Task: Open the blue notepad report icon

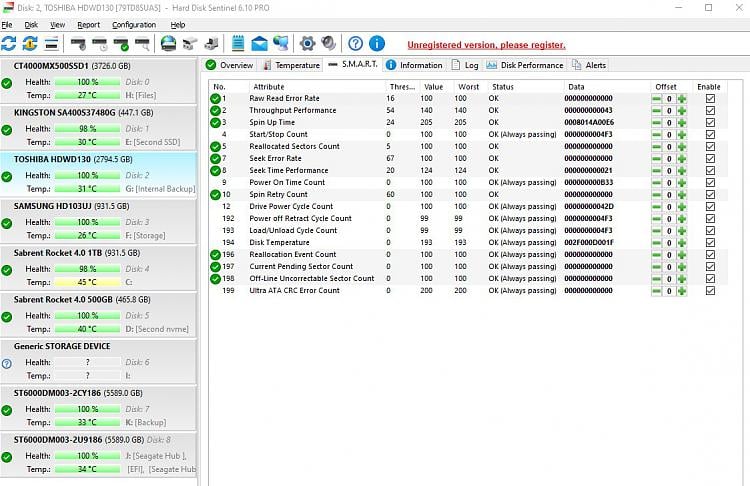Action: click(238, 44)
